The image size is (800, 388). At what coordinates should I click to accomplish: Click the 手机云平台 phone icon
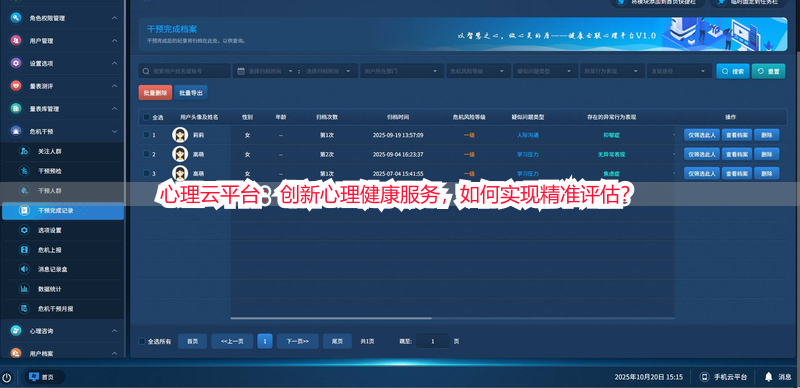tap(705, 377)
